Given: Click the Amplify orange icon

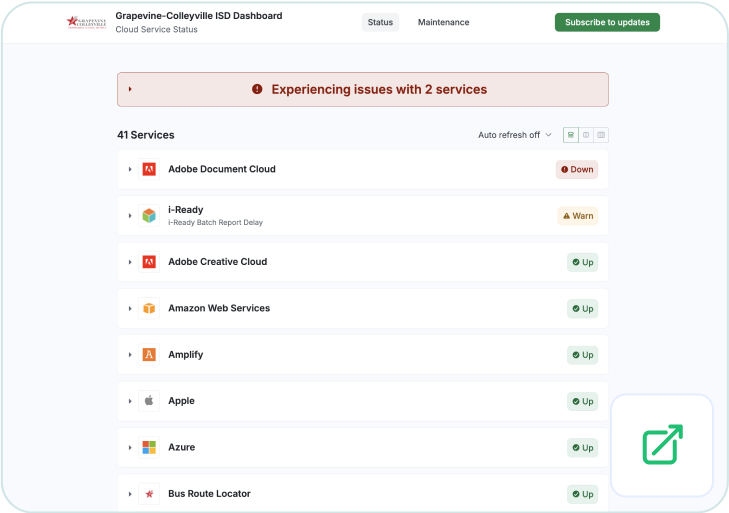Looking at the screenshot, I should 149,355.
